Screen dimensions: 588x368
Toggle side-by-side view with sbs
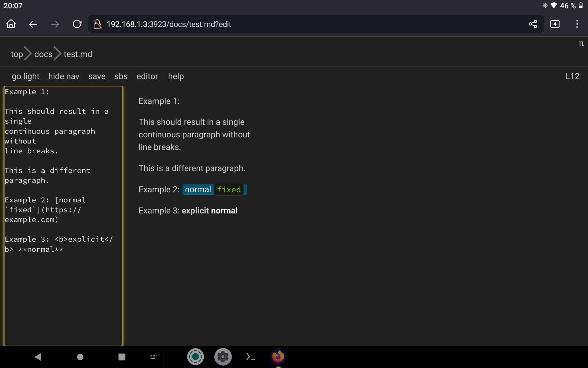121,76
